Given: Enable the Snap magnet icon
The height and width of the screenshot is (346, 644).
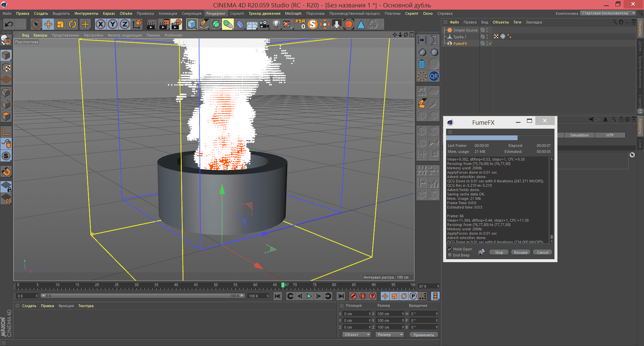Looking at the screenshot, I should click(6, 172).
